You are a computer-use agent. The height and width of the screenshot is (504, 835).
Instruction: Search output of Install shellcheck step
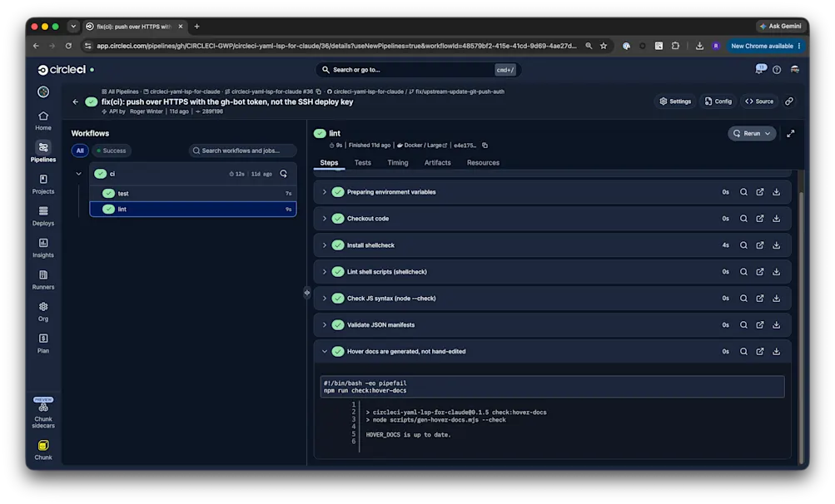tap(743, 245)
